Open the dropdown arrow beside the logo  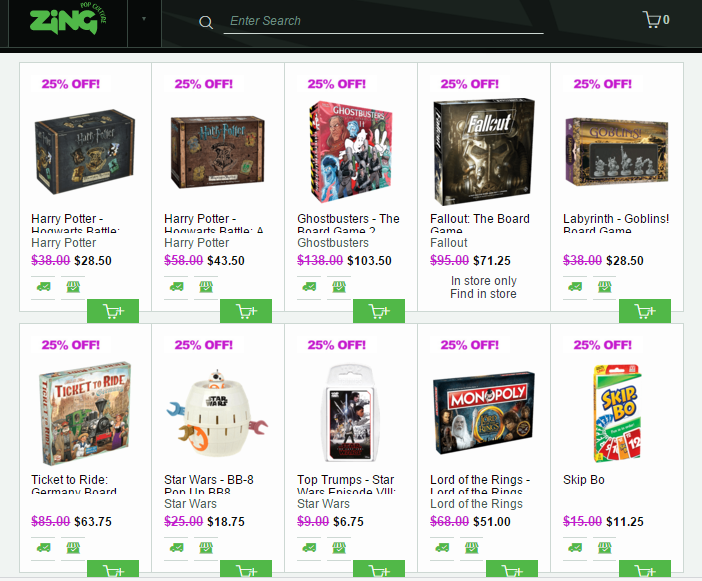pyautogui.click(x=144, y=19)
